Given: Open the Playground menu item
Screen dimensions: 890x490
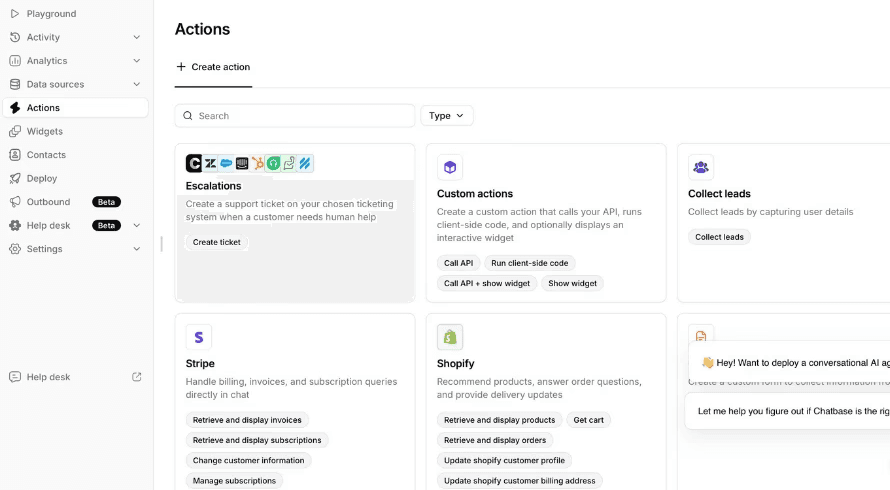Looking at the screenshot, I should [x=75, y=14].
